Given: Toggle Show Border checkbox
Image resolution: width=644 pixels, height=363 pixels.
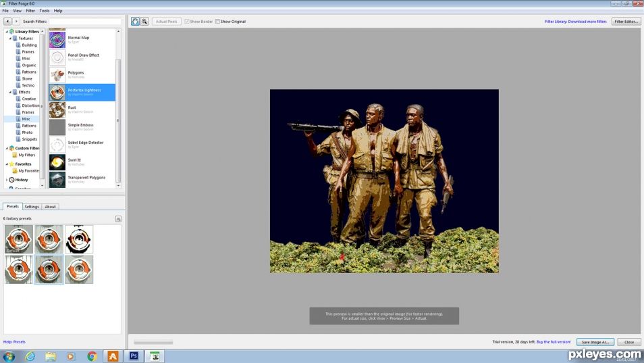Looking at the screenshot, I should [187, 22].
